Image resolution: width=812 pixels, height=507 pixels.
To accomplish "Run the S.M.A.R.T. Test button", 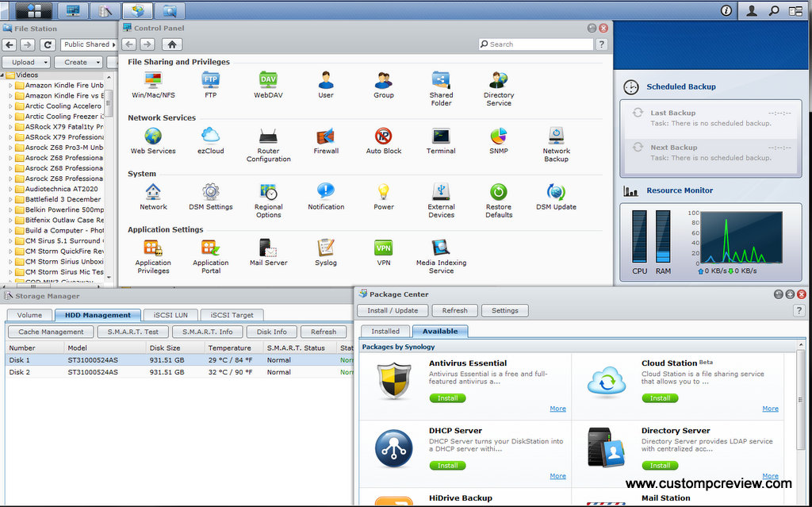I will 133,332.
